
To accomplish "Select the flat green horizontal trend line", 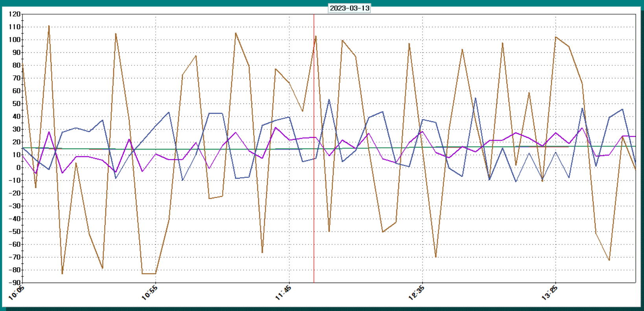I will pos(236,149).
